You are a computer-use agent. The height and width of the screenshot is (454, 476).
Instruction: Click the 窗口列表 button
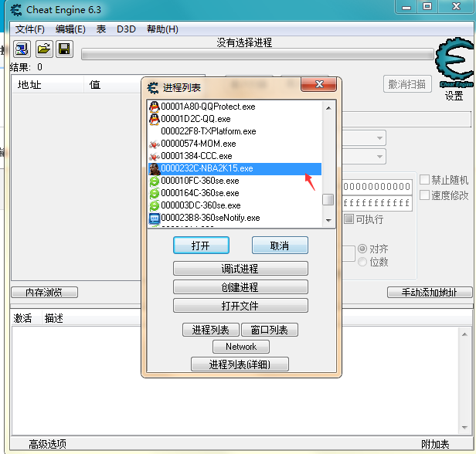[x=270, y=330]
